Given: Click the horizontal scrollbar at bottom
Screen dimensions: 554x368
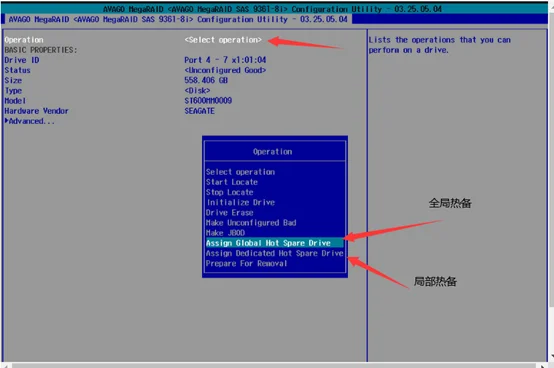Looking at the screenshot, I should 276,365.
